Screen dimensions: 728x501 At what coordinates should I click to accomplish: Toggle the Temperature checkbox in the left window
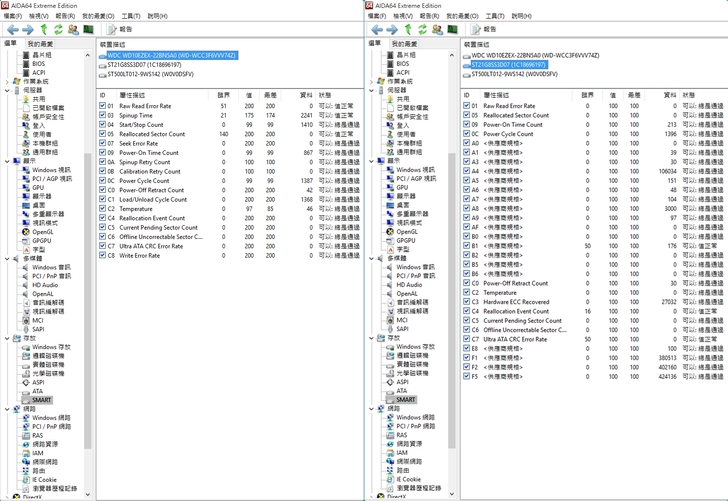click(103, 208)
